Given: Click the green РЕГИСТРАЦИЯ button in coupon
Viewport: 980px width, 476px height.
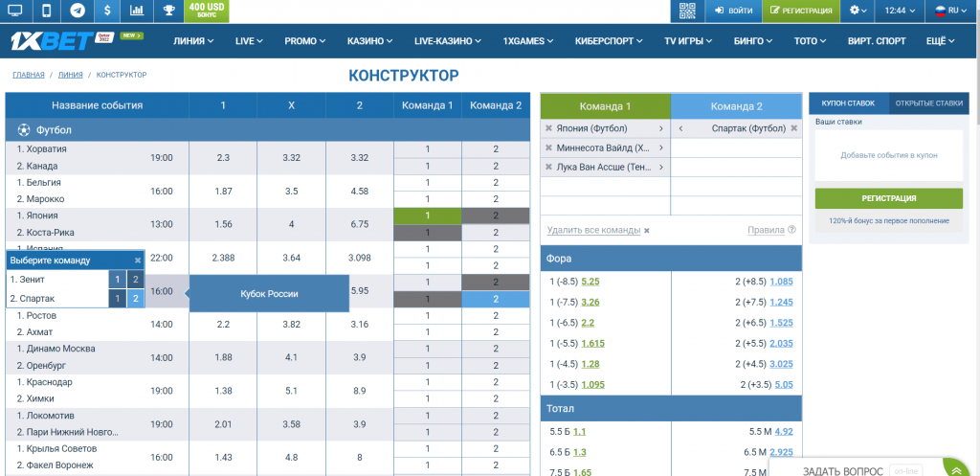Looking at the screenshot, I should pos(889,198).
